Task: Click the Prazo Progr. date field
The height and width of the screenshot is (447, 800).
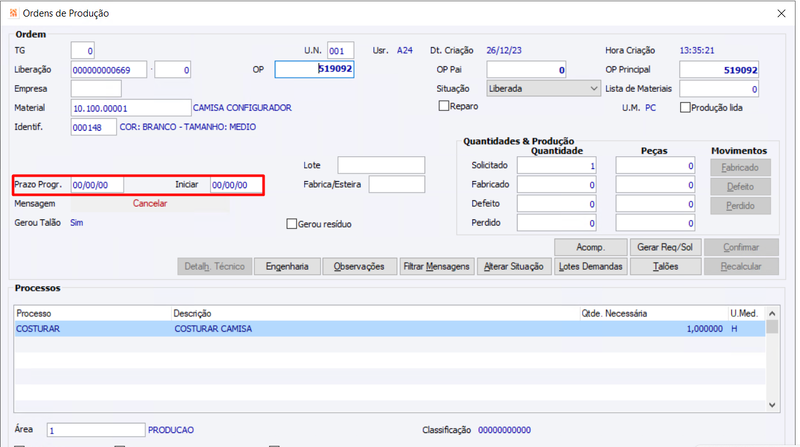Action: (97, 185)
